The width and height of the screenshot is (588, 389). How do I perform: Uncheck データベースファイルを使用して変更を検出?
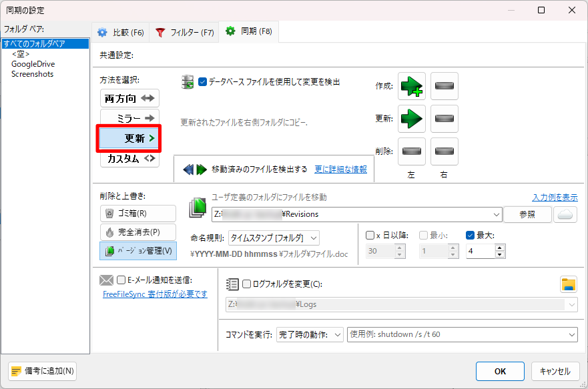tap(203, 82)
